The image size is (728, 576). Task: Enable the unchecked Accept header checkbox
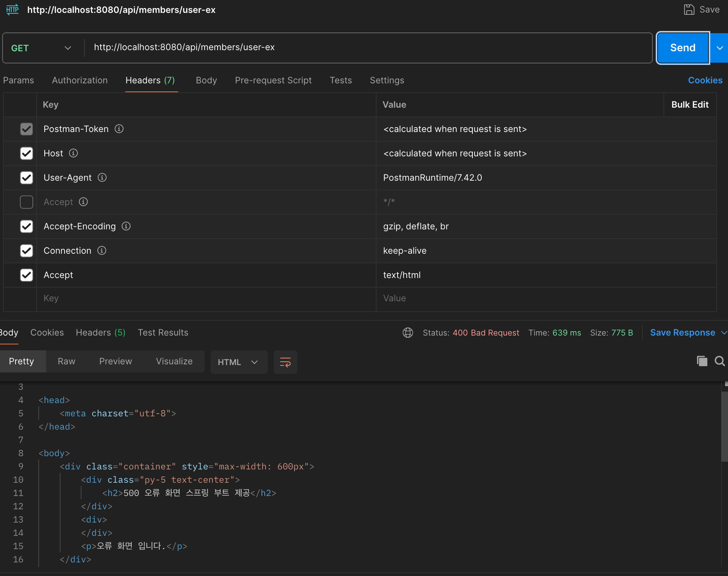[x=27, y=202]
